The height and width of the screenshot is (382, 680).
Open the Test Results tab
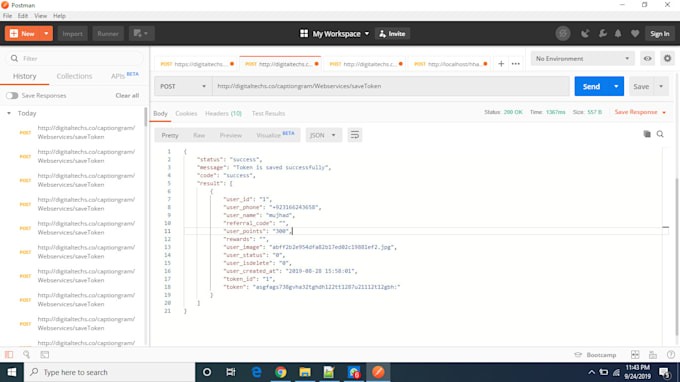pos(268,113)
